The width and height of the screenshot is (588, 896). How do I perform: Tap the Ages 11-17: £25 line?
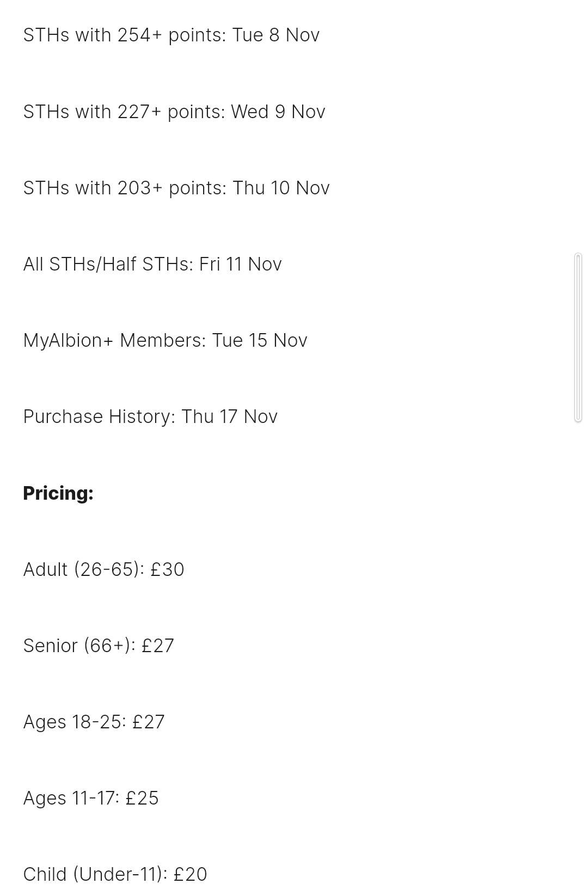[91, 798]
